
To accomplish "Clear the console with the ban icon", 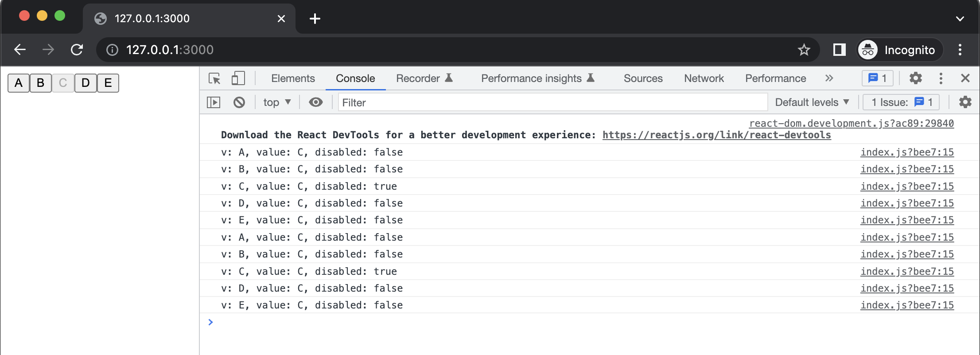I will [239, 102].
